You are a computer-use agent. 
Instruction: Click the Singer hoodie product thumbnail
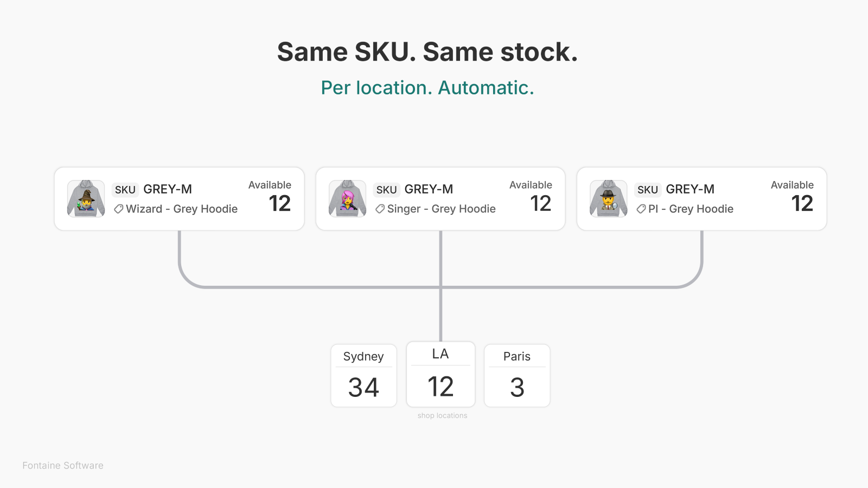347,198
